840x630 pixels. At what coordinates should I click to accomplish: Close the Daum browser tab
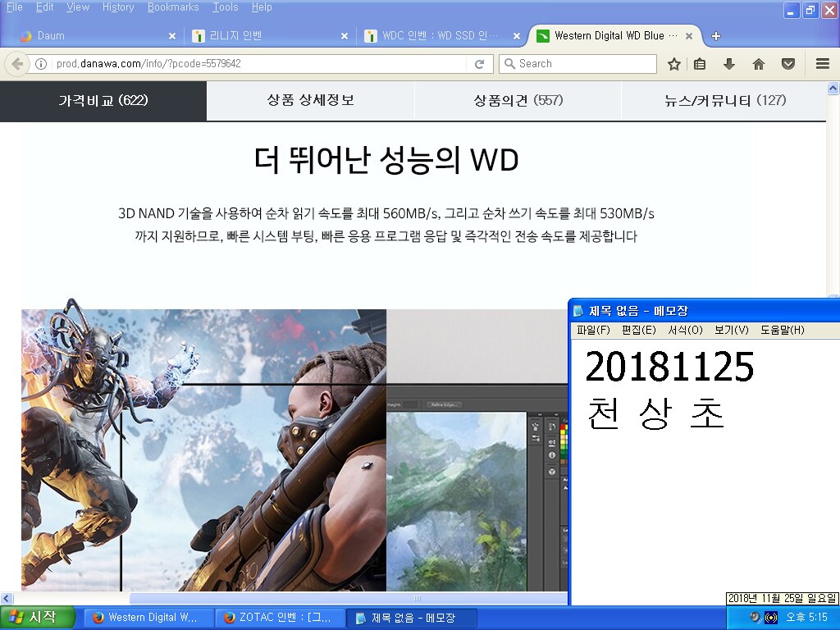tap(172, 36)
